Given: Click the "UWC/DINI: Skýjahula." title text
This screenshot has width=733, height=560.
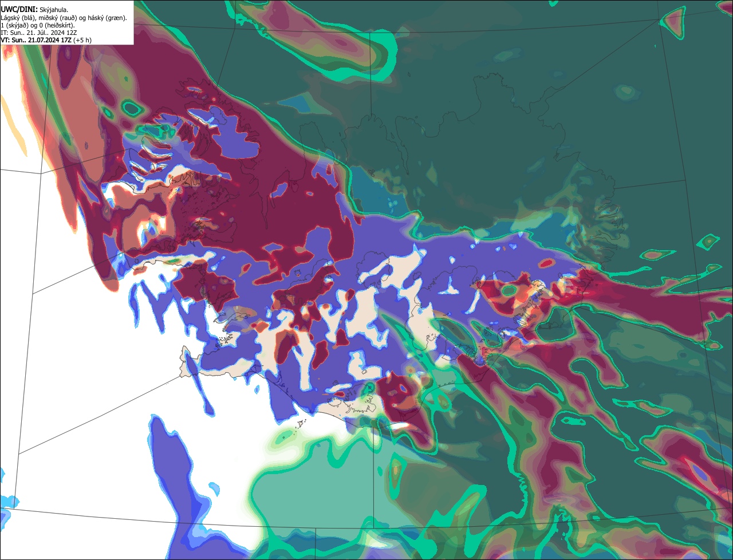Looking at the screenshot, I should click(34, 10).
